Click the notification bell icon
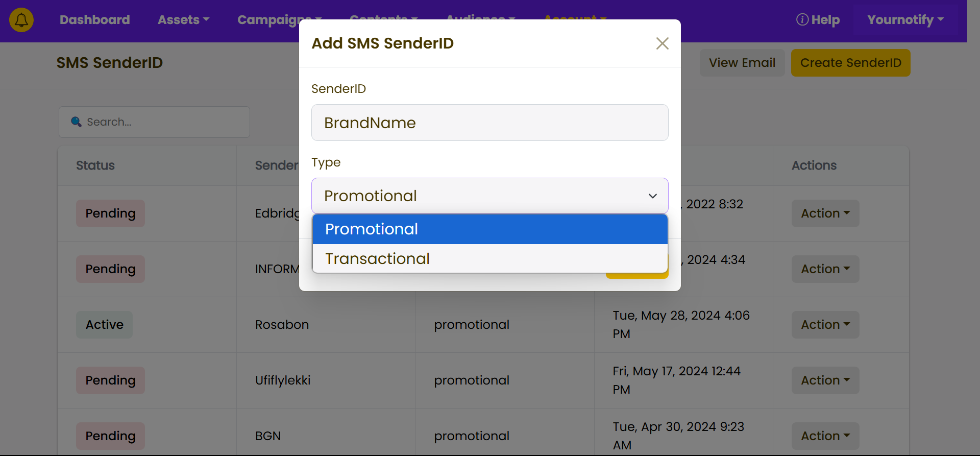Viewport: 980px width, 456px height. point(21,20)
